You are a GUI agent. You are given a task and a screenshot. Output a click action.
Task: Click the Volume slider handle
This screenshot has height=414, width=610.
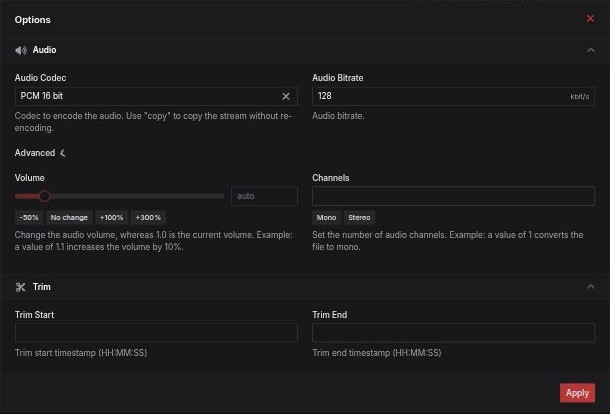[x=45, y=196]
